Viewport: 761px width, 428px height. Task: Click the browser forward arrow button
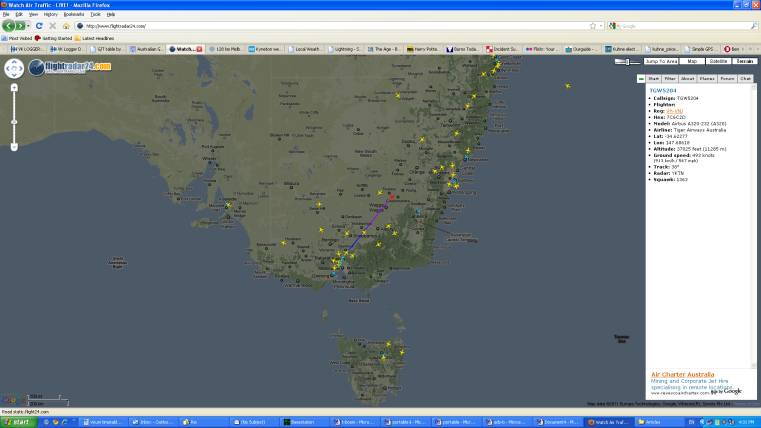(20, 26)
